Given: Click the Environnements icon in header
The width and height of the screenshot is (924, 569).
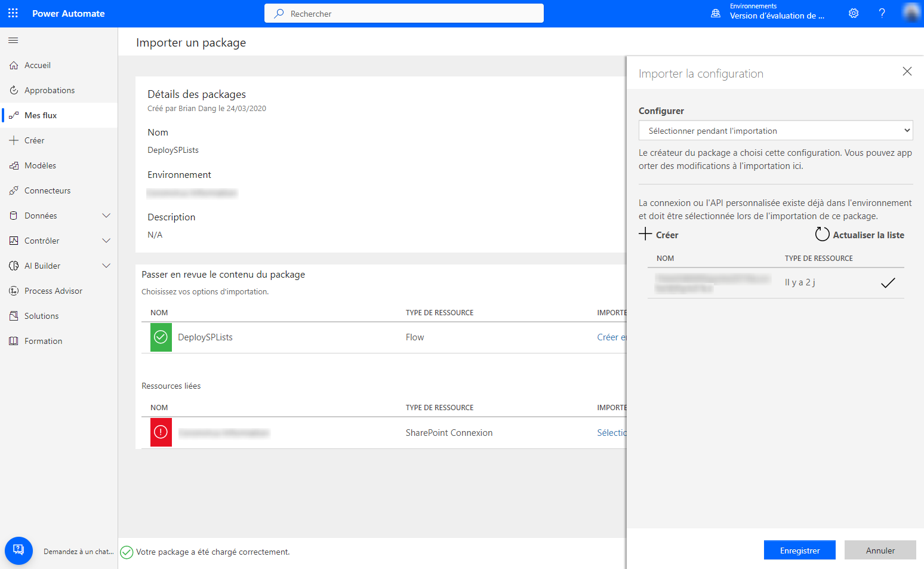Looking at the screenshot, I should (716, 13).
